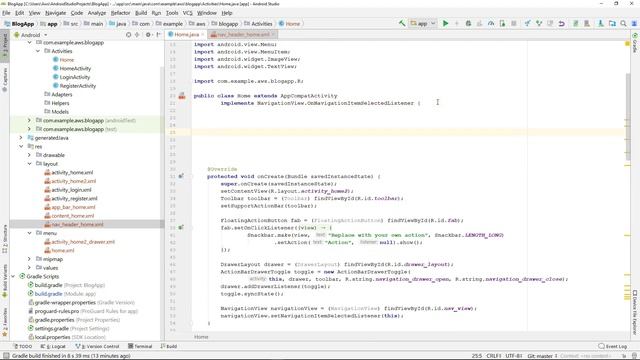Click the purple Revert arrow icon
The height and width of the screenshot is (360, 640).
pyautogui.click(x=562, y=24)
